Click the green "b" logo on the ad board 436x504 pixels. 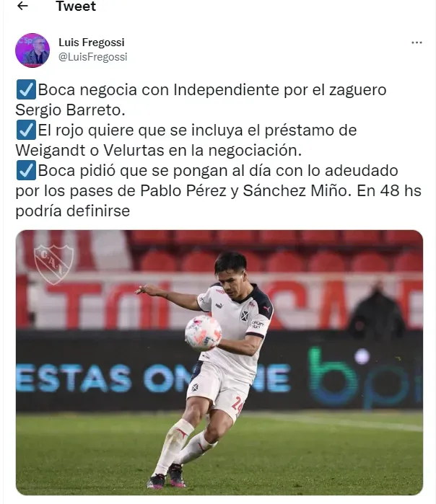(x=332, y=378)
